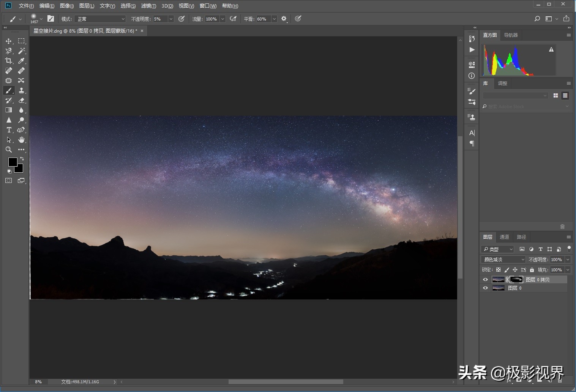
Task: Select the Horizontal Type tool
Action: pos(8,130)
